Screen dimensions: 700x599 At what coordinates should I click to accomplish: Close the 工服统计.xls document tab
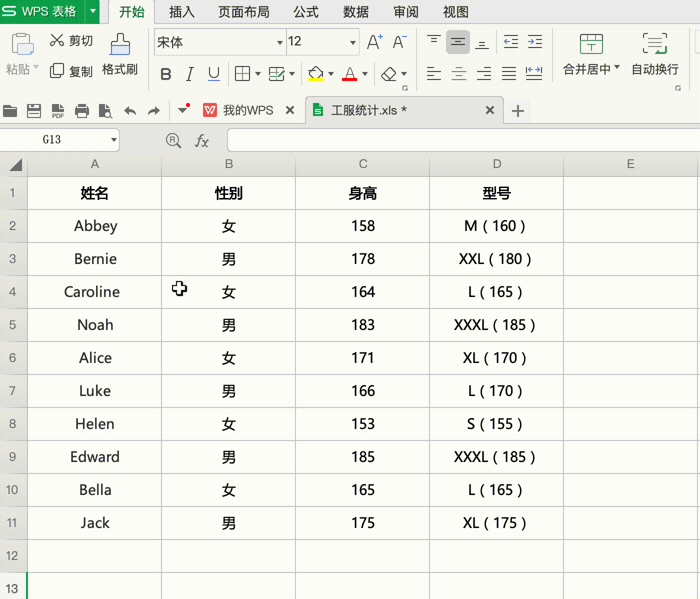[x=490, y=110]
